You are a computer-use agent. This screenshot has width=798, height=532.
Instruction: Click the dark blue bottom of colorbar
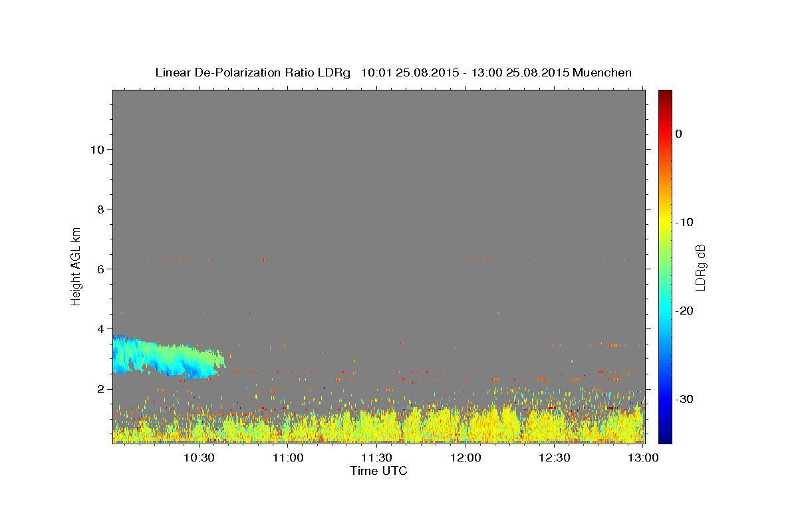(665, 438)
